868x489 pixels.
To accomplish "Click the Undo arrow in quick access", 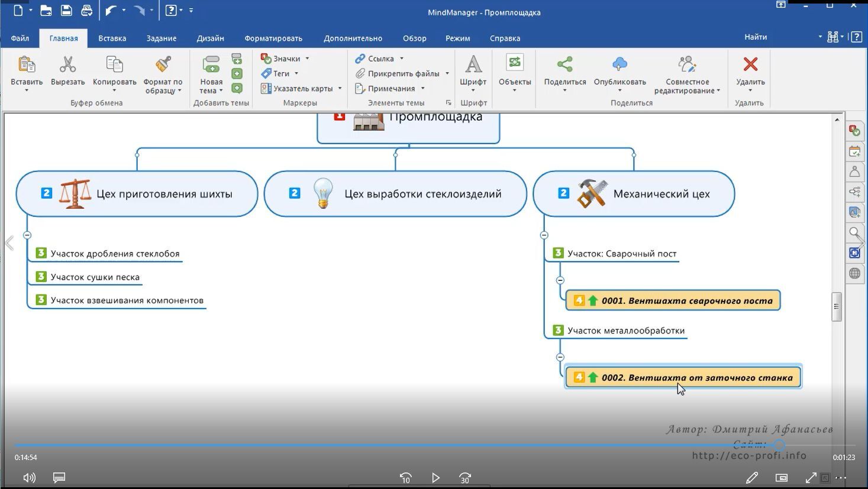I will [x=111, y=10].
